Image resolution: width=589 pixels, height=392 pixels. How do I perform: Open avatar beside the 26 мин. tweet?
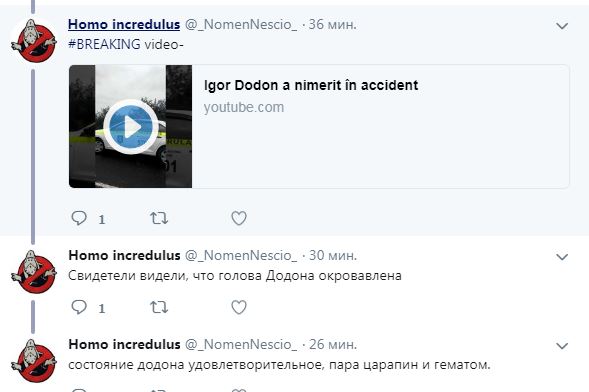tap(34, 361)
